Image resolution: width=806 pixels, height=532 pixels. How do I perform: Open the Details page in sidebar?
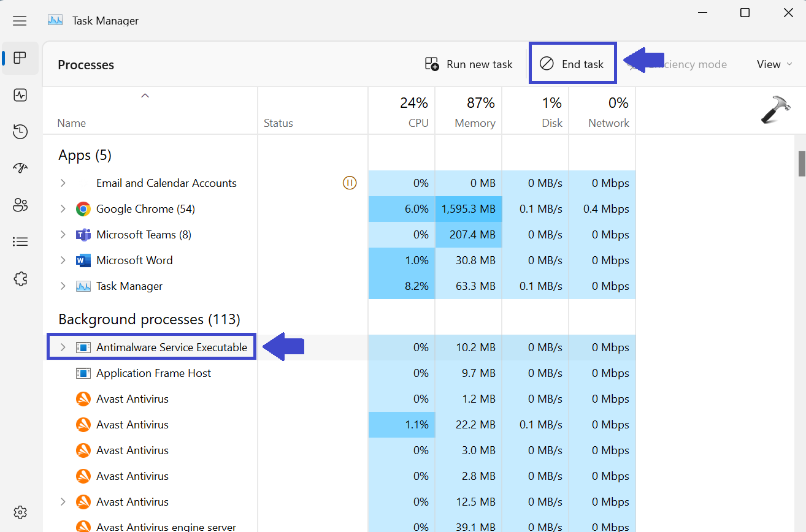tap(20, 242)
